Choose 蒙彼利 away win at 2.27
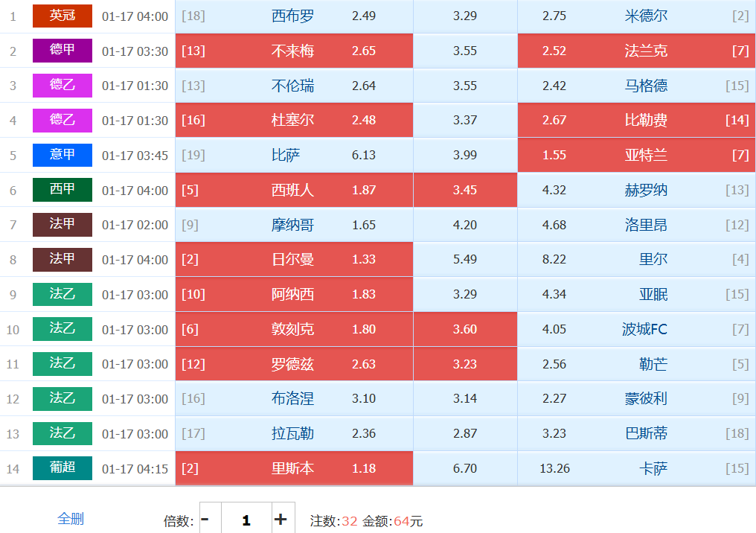The image size is (756, 533). click(x=636, y=398)
